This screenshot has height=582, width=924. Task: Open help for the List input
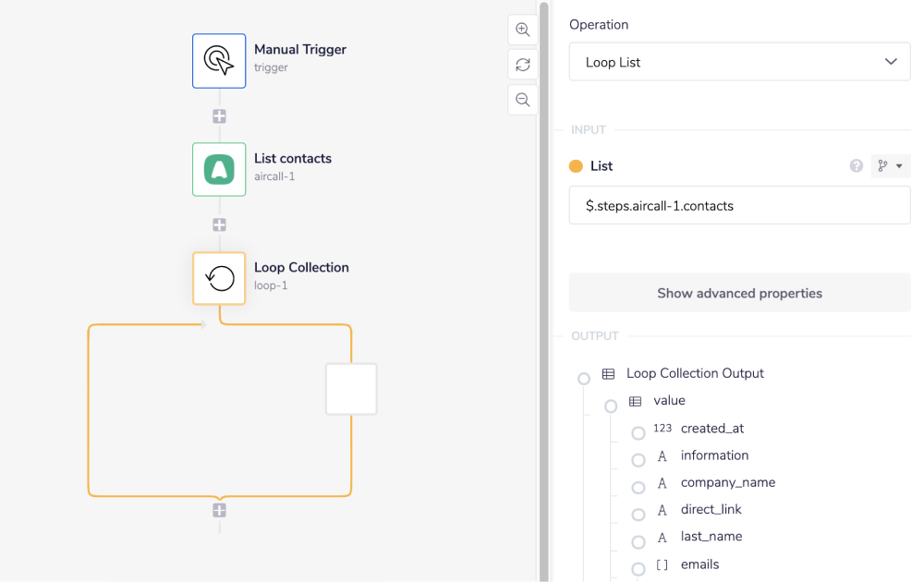pyautogui.click(x=857, y=166)
